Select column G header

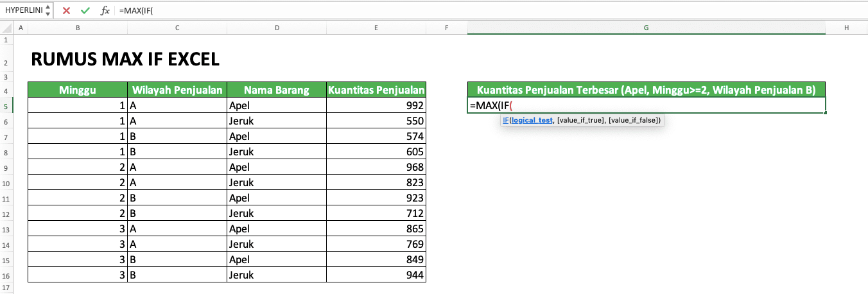[x=647, y=28]
